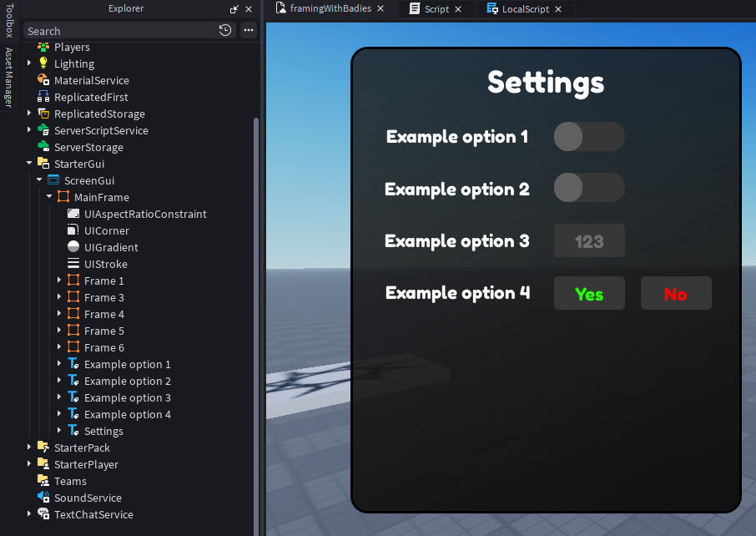Screen dimensions: 756x536
Task: Click the Settings TextLabel icon in Explorer
Action: (73, 431)
